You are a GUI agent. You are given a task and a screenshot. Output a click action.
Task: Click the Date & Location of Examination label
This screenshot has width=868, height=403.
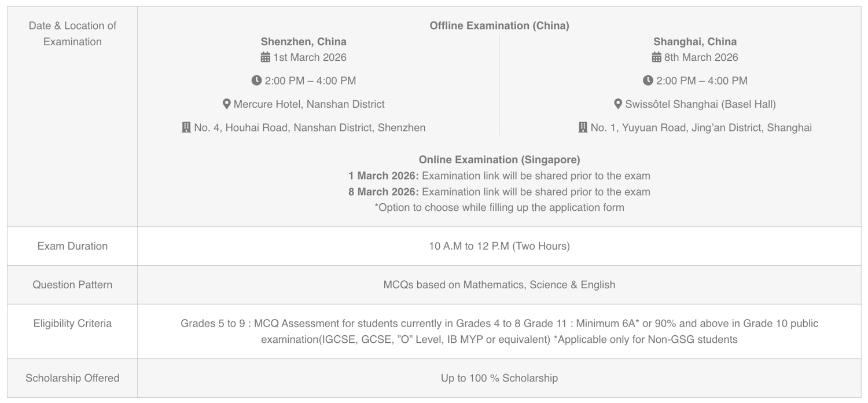pyautogui.click(x=72, y=34)
